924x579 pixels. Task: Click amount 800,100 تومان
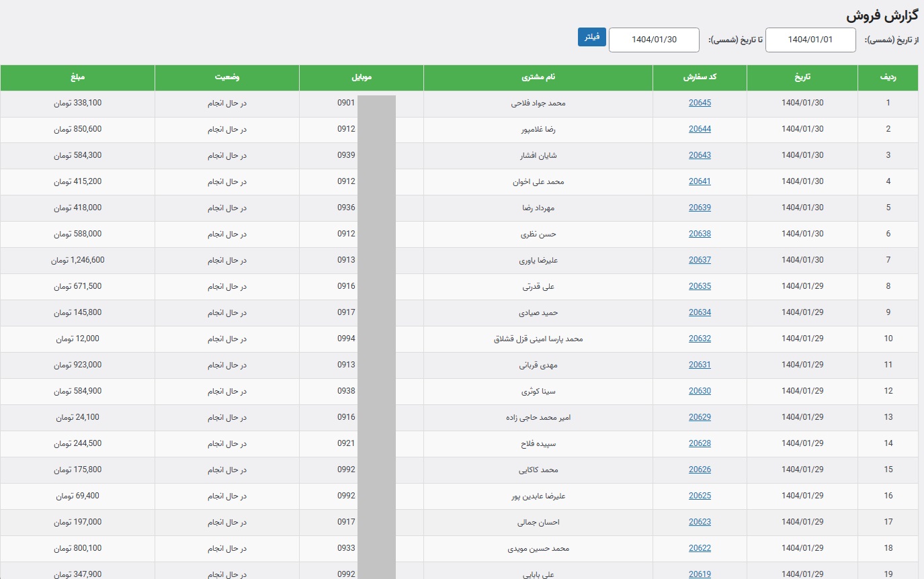[x=77, y=549]
